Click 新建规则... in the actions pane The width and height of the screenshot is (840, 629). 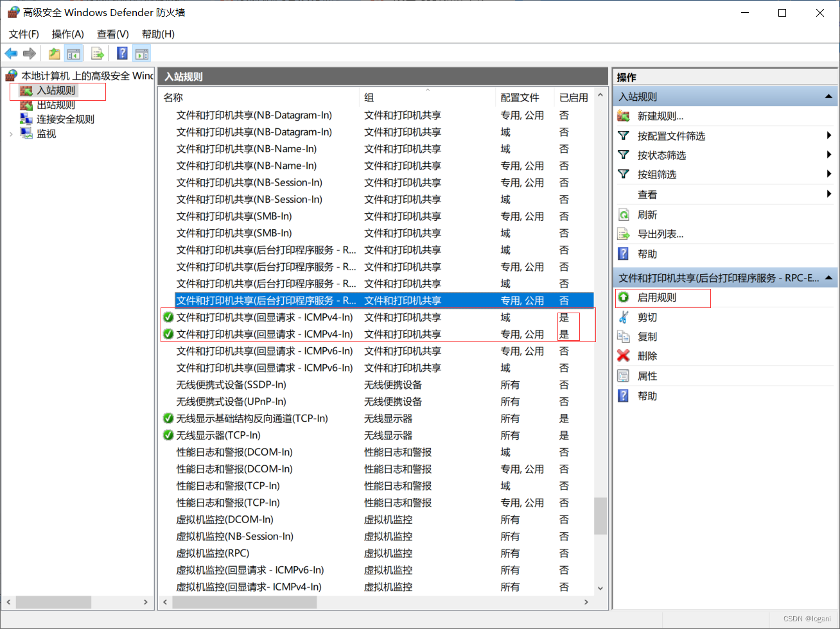pos(660,116)
